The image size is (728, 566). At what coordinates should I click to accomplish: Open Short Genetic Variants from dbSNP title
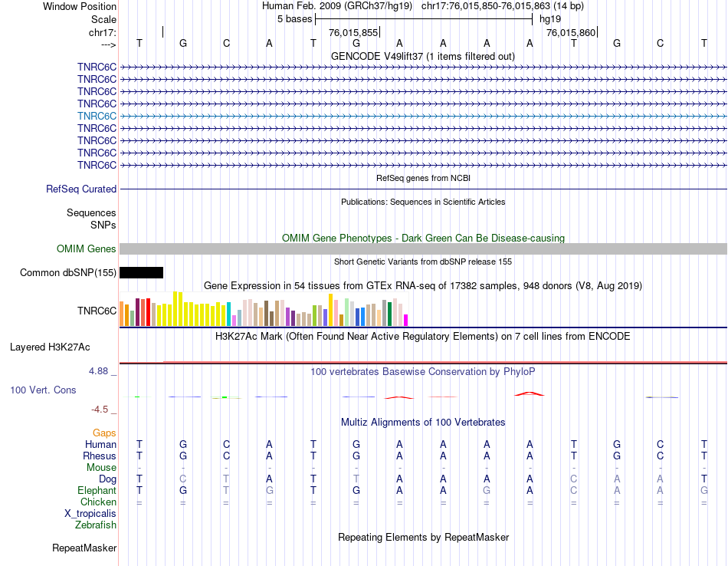click(x=423, y=262)
